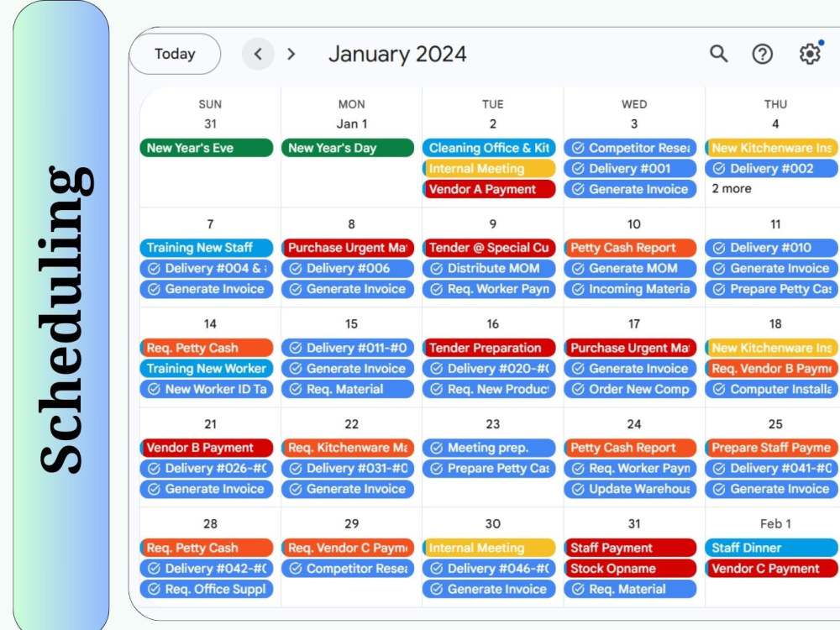
Task: Open Internal Meeting event on Jan 2
Action: point(489,169)
